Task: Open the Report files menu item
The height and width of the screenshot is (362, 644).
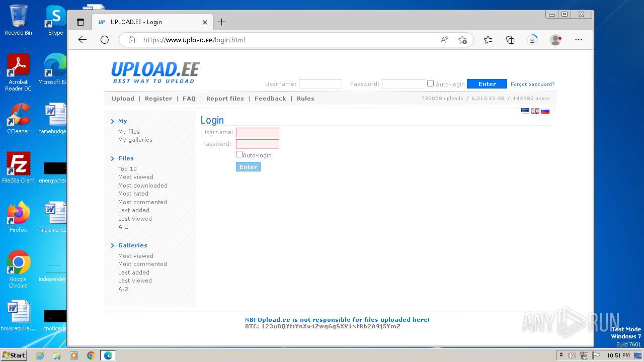Action: [225, 99]
